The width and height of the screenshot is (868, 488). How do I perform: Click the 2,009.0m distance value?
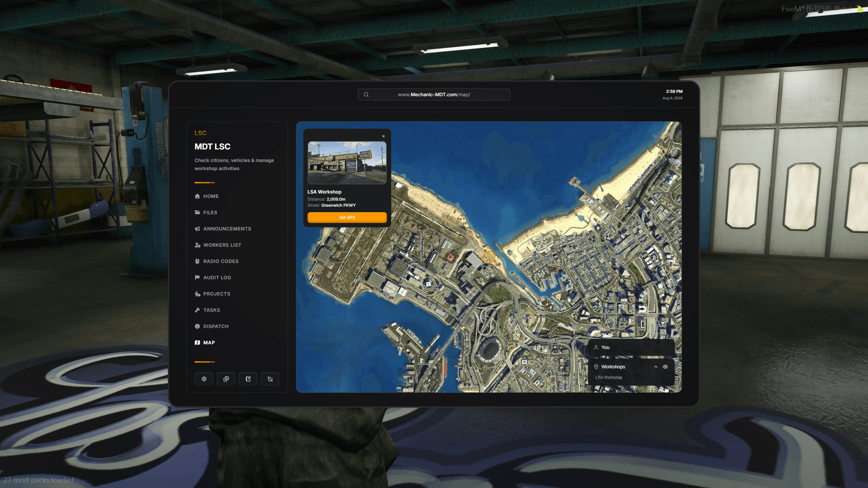click(336, 199)
